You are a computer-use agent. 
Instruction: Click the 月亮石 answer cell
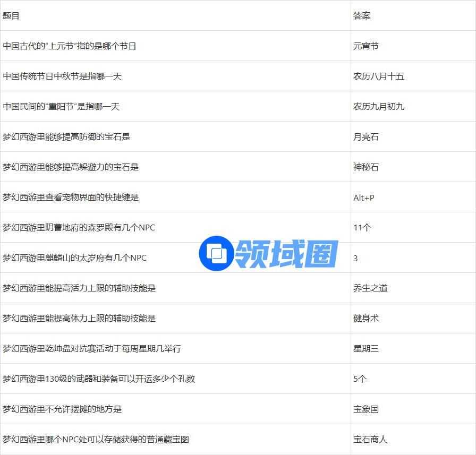(366, 137)
